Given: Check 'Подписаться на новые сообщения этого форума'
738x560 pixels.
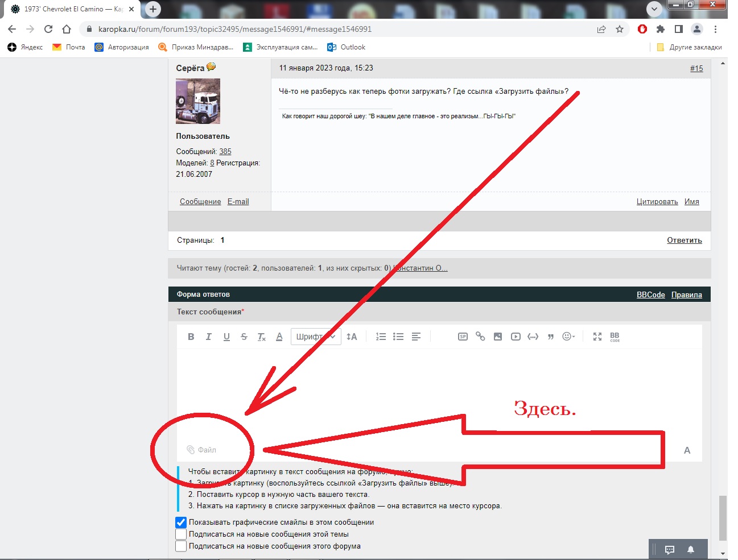Looking at the screenshot, I should pos(181,546).
